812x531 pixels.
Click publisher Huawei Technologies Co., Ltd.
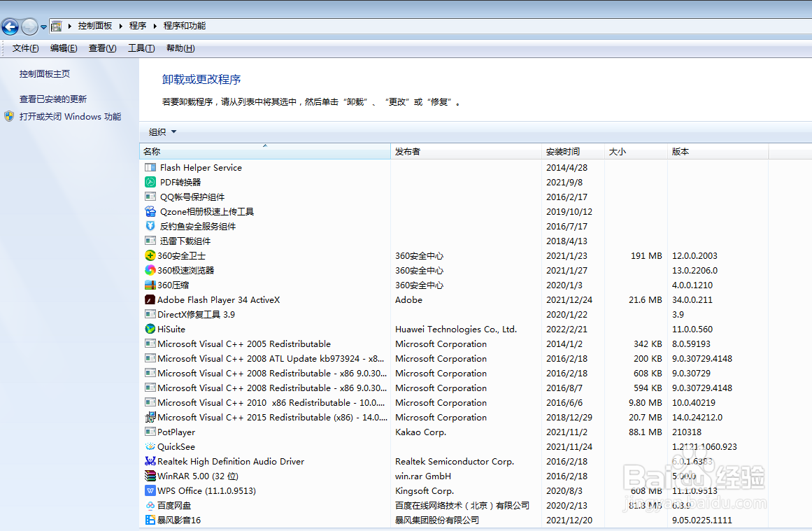pyautogui.click(x=456, y=329)
